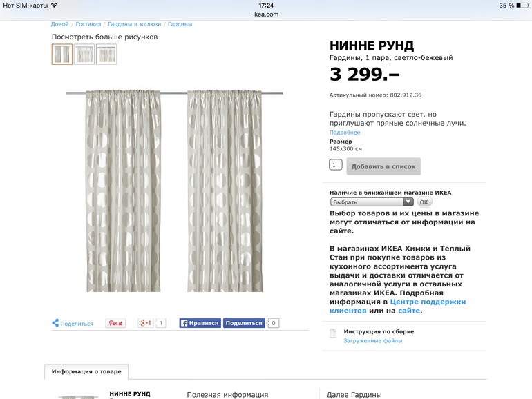The height and width of the screenshot is (399, 532).
Task: Click the Добавить в список button
Action: pos(383,166)
